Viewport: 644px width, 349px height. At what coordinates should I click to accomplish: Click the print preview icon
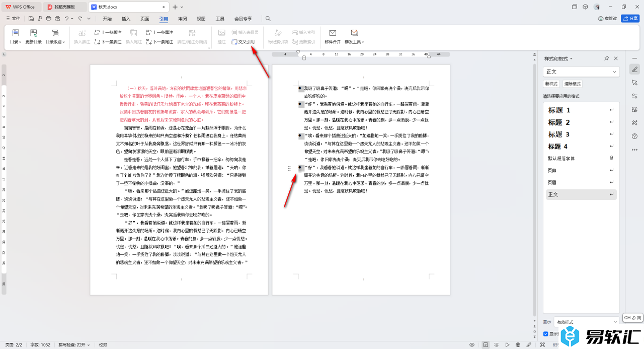[57, 19]
